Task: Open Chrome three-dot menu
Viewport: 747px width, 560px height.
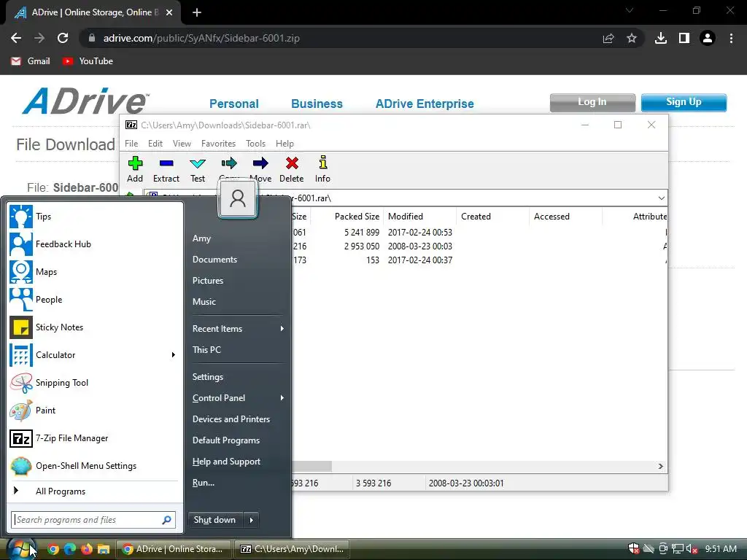Action: click(731, 38)
